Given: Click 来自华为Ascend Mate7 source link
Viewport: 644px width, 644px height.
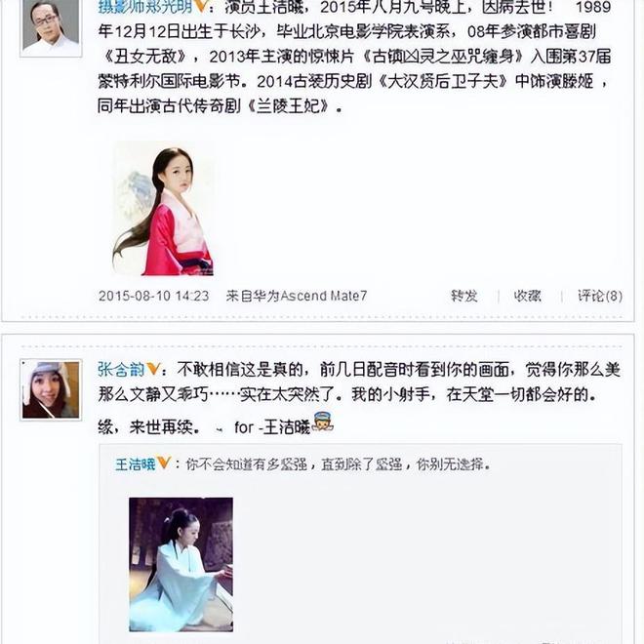Looking at the screenshot, I should point(296,296).
